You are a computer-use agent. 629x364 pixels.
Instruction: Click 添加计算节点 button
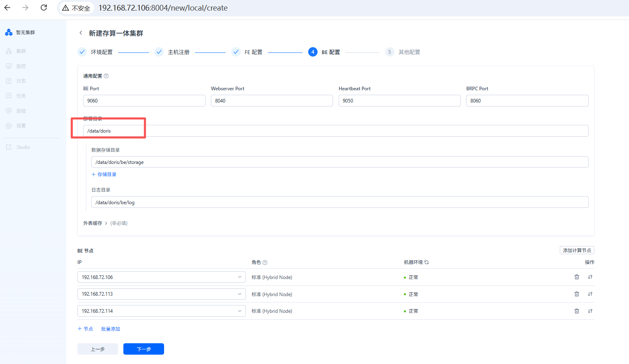(x=576, y=251)
